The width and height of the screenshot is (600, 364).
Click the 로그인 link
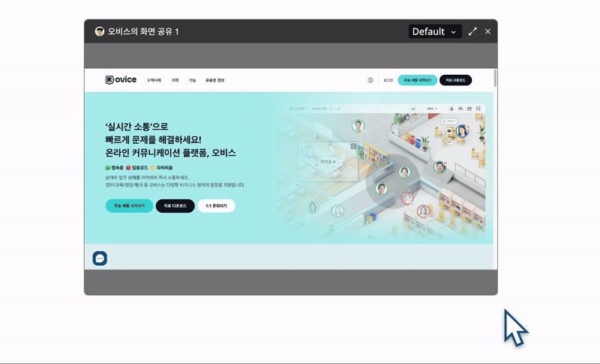point(388,80)
